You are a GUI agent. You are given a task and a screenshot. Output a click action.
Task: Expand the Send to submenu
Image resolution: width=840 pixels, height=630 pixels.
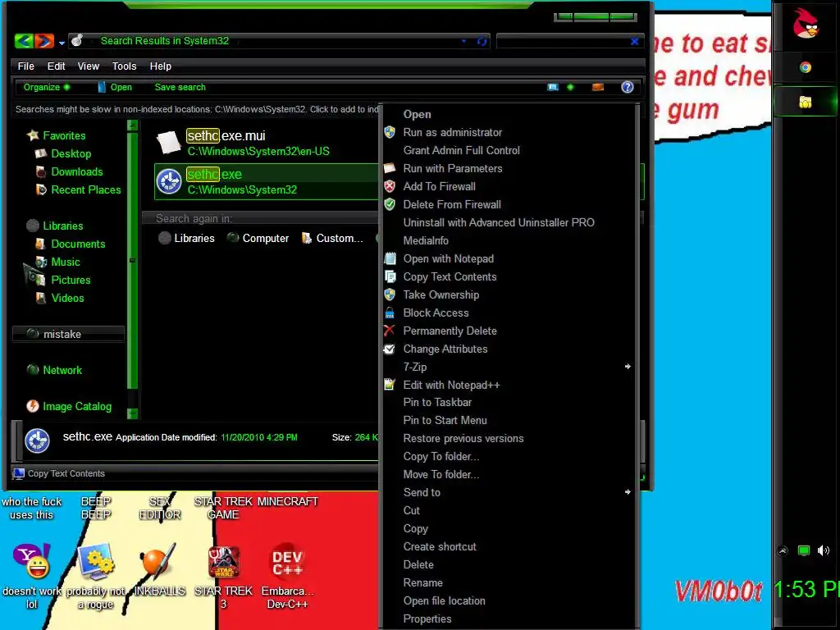509,492
